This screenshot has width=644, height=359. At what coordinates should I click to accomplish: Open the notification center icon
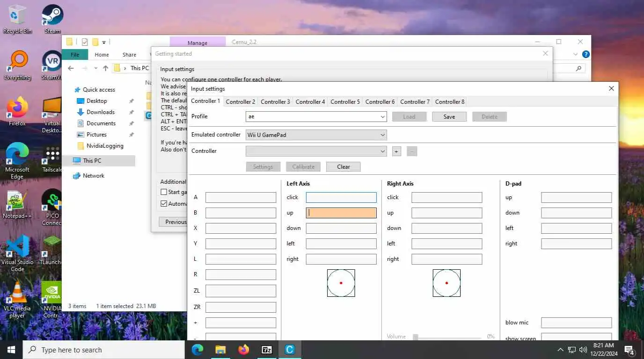click(629, 350)
